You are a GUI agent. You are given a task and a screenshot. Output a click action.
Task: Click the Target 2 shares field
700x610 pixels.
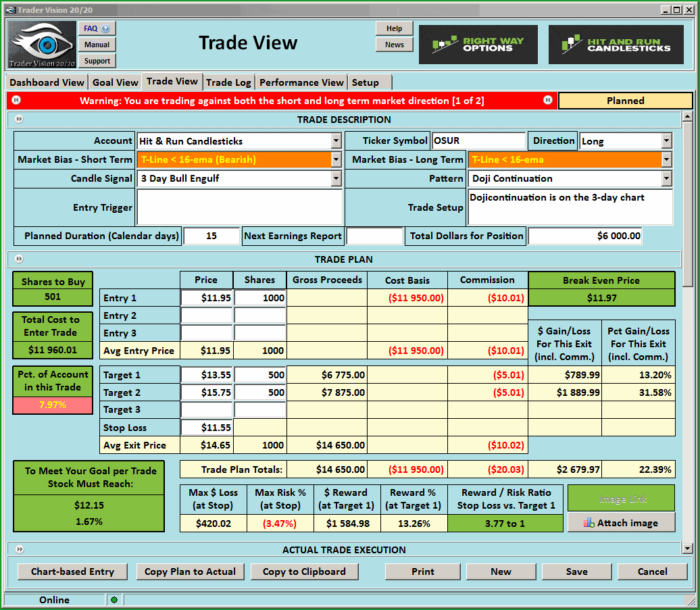[260, 392]
